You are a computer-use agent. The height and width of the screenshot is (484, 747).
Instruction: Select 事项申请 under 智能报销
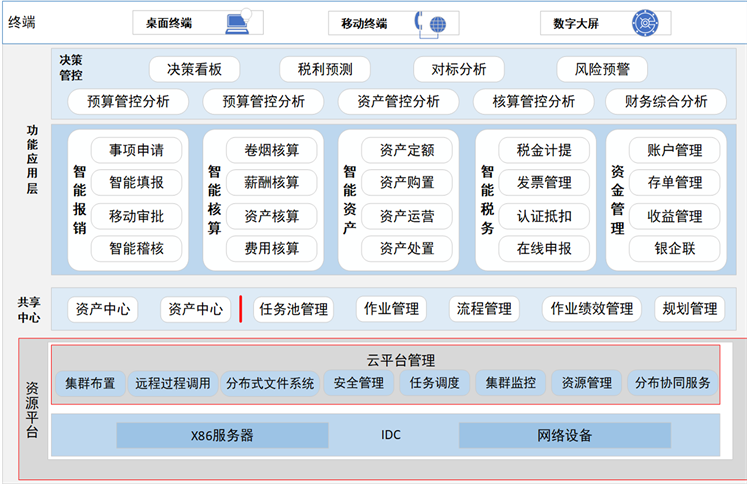click(x=137, y=150)
